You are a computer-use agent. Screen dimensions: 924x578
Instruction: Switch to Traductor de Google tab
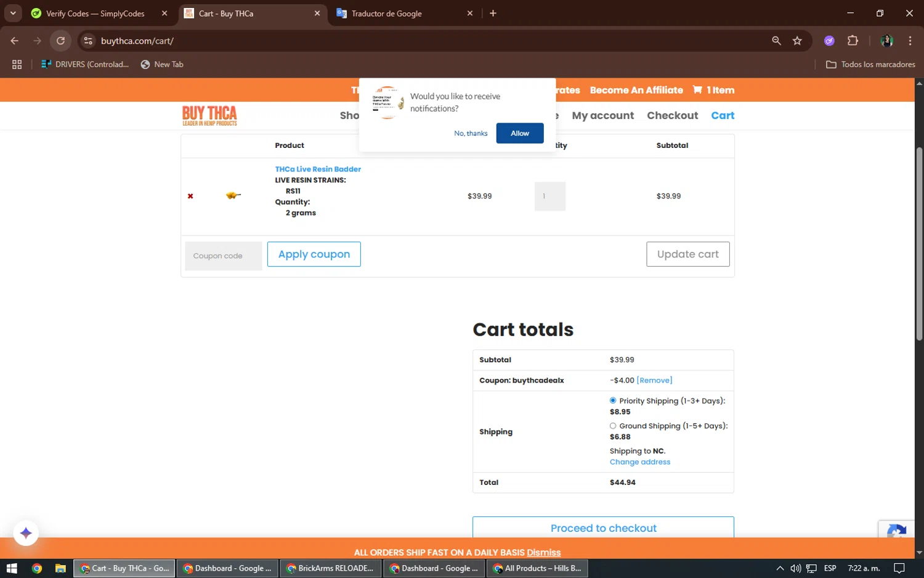point(386,14)
